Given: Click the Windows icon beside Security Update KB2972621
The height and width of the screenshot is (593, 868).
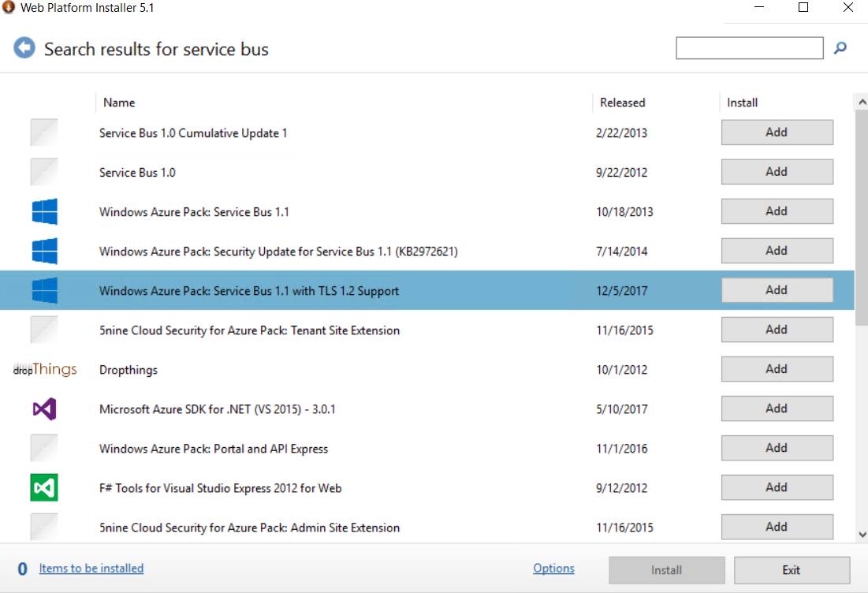Looking at the screenshot, I should pyautogui.click(x=44, y=251).
